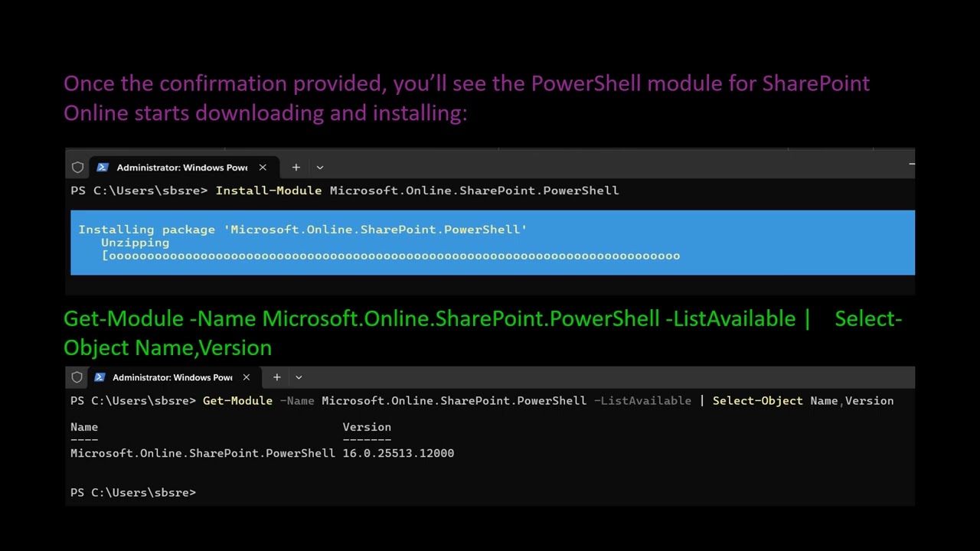Select the lower 'Administrator: Windows PowerShell' tab
The image size is (980, 551).
[173, 377]
